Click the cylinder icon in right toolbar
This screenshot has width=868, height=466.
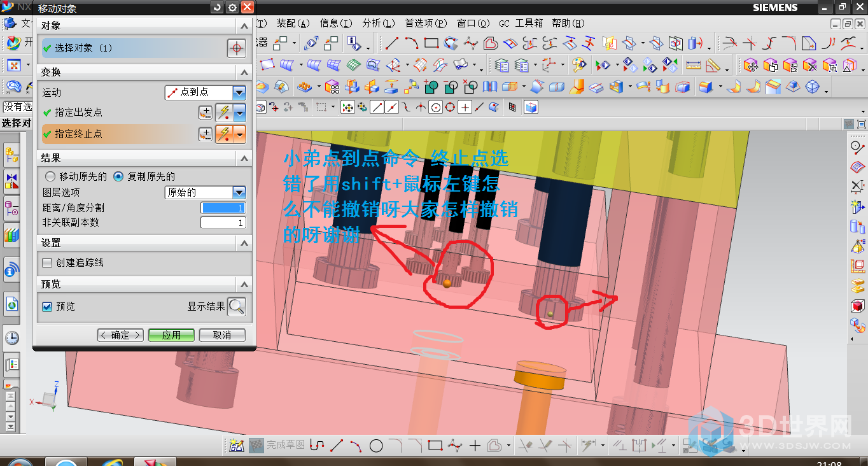(x=858, y=226)
